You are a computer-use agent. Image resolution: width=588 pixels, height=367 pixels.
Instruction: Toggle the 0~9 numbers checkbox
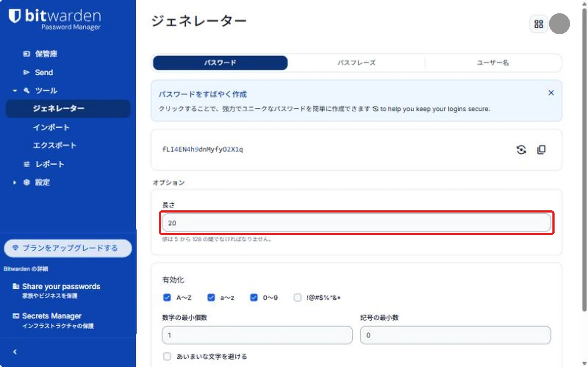click(x=254, y=298)
